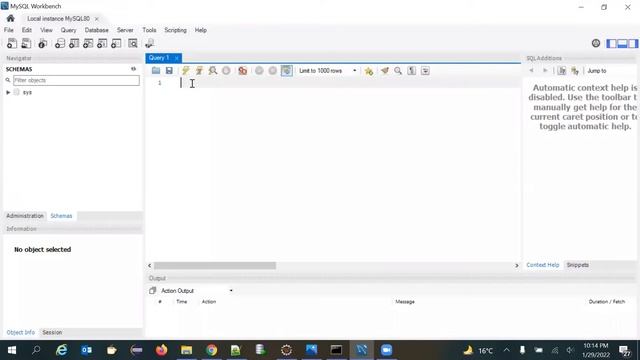Create a new view icon
640x360 pixels.
pos(88,43)
